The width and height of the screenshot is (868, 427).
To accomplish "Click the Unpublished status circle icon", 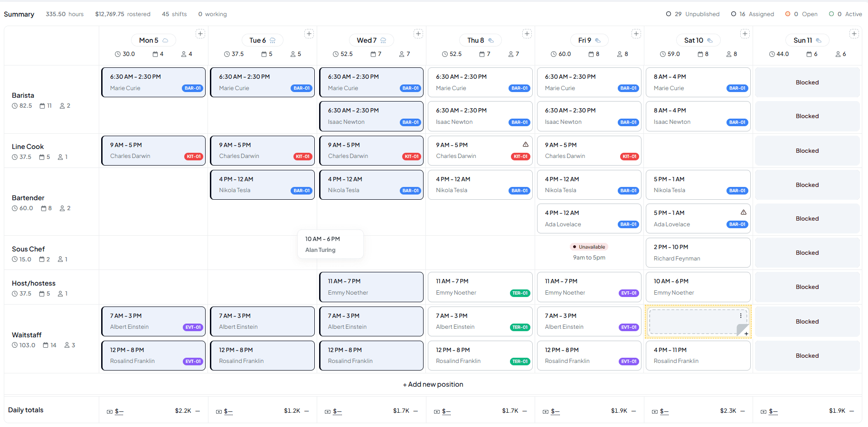I will 669,14.
